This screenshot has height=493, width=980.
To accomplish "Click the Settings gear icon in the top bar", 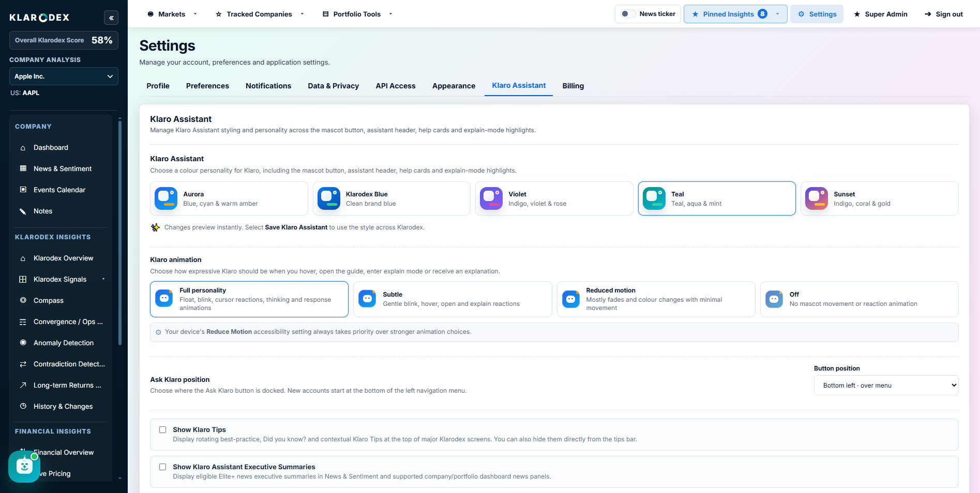I will click(x=801, y=14).
